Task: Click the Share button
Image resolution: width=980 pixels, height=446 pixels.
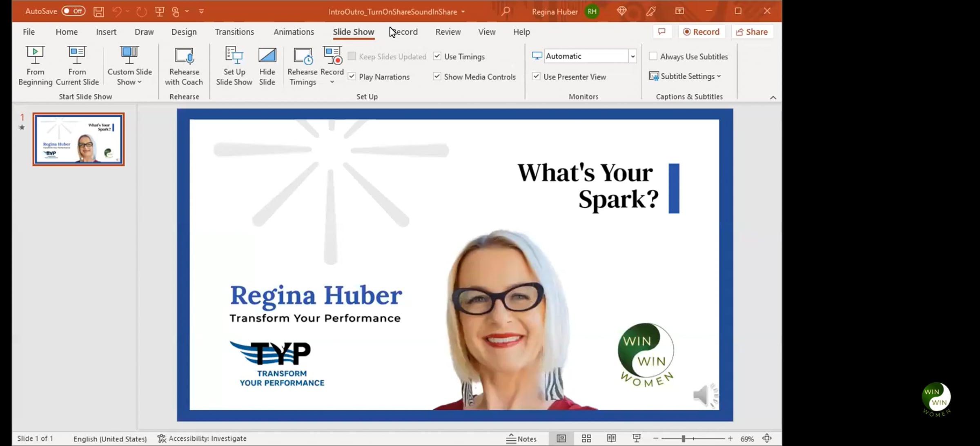Action: (752, 32)
